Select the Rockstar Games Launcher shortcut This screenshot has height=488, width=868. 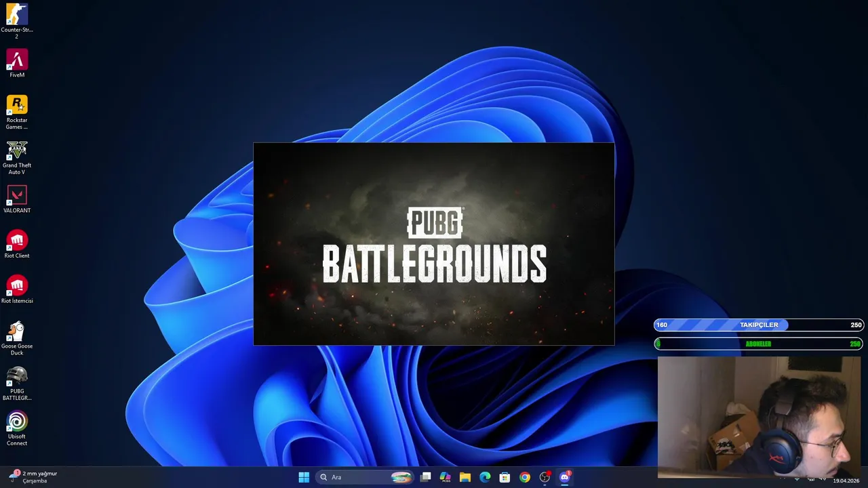17,112
